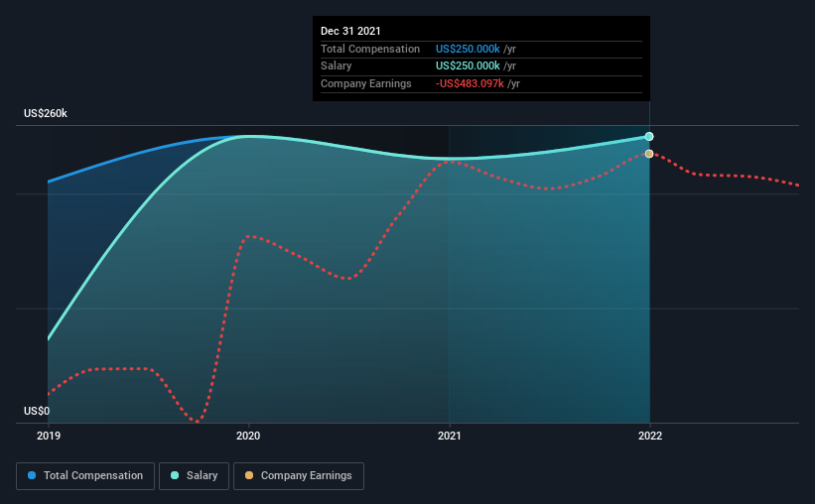This screenshot has height=504, width=815.
Task: Click the 2021 x-axis label
Action: point(449,436)
